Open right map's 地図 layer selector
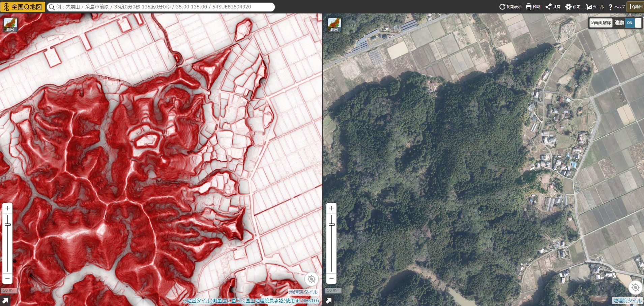Image resolution: width=644 pixels, height=306 pixels. pyautogui.click(x=334, y=25)
